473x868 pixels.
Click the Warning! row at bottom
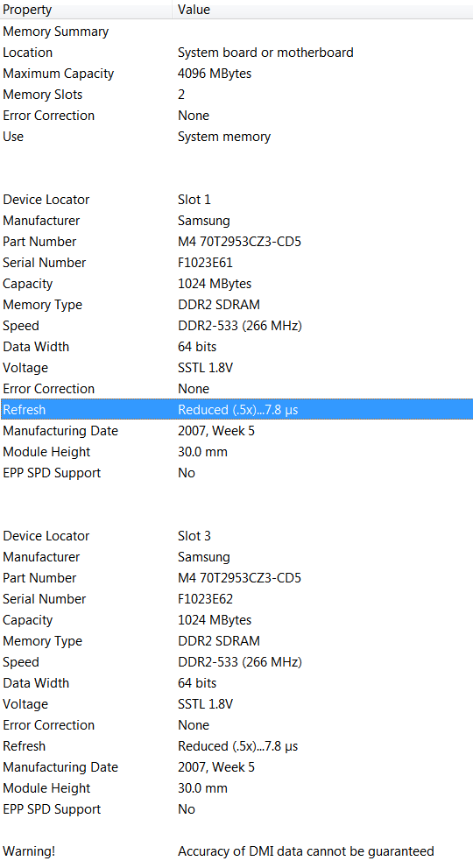tap(236, 851)
